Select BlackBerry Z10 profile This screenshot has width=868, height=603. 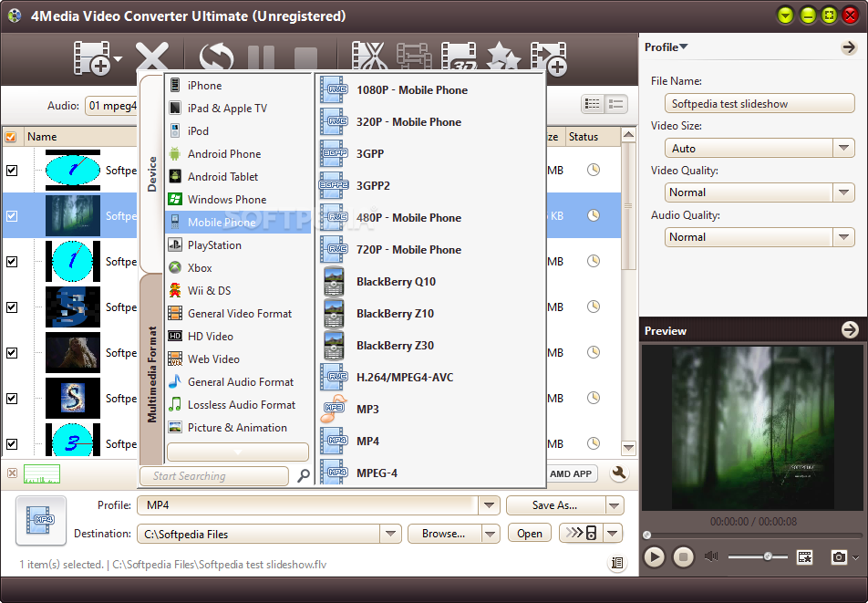point(429,314)
